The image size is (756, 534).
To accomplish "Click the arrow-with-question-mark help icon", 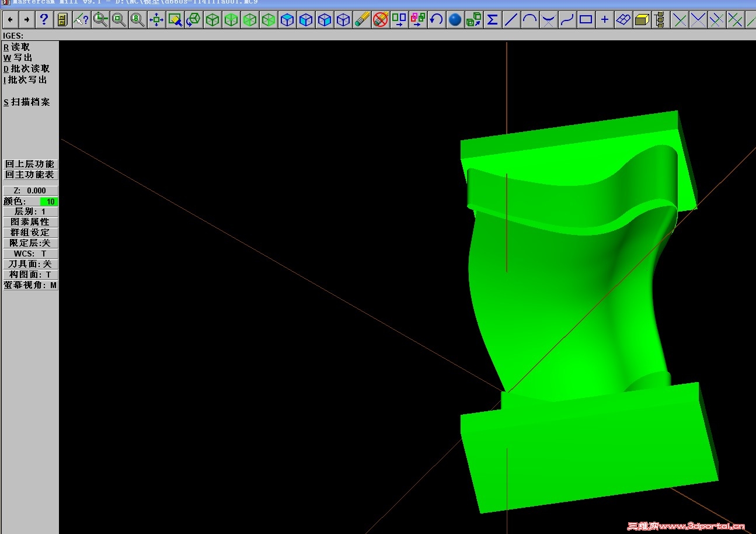I will (81, 20).
